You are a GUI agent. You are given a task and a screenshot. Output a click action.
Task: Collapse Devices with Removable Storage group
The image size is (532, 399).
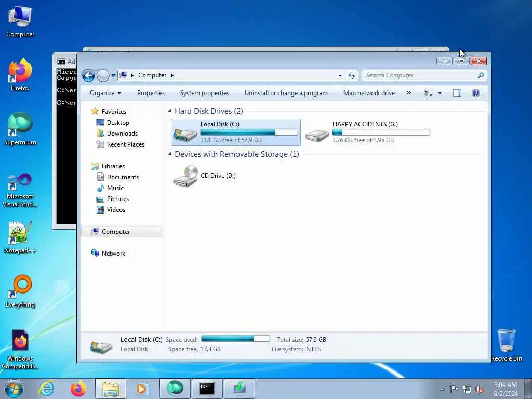(170, 154)
